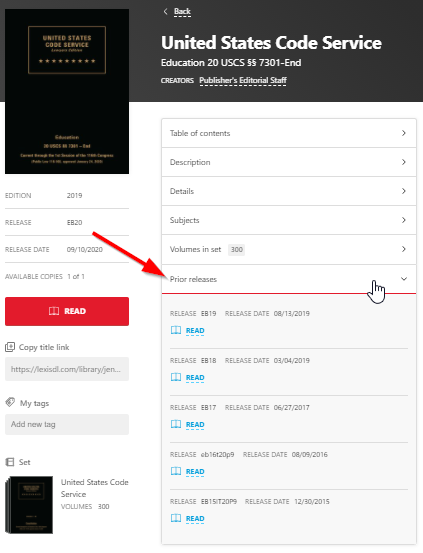This screenshot has height=553, width=423.
Task: Click the book icon for release eb16t20p9
Action: click(x=176, y=471)
